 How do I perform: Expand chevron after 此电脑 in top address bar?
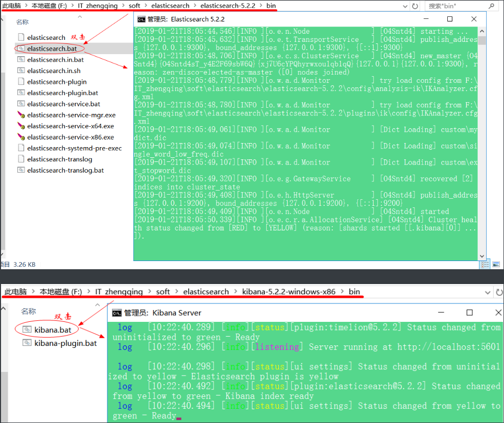(x=26, y=6)
